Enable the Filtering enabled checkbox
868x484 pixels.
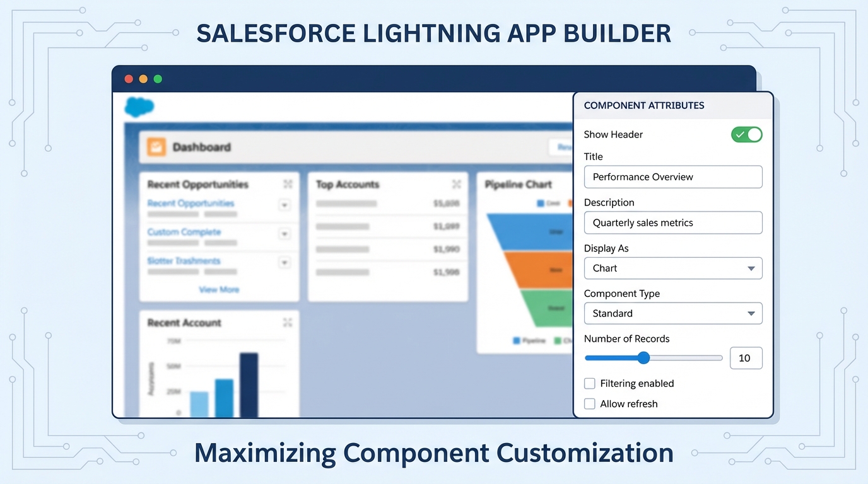pyautogui.click(x=589, y=383)
